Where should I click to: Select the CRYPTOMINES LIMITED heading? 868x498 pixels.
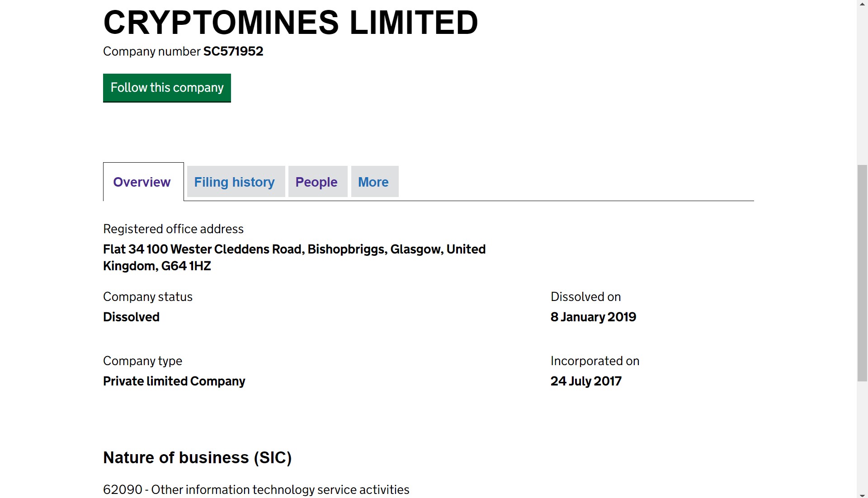click(x=291, y=22)
